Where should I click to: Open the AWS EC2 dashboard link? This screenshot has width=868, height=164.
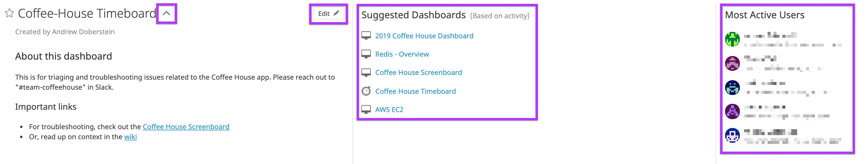[x=389, y=109]
